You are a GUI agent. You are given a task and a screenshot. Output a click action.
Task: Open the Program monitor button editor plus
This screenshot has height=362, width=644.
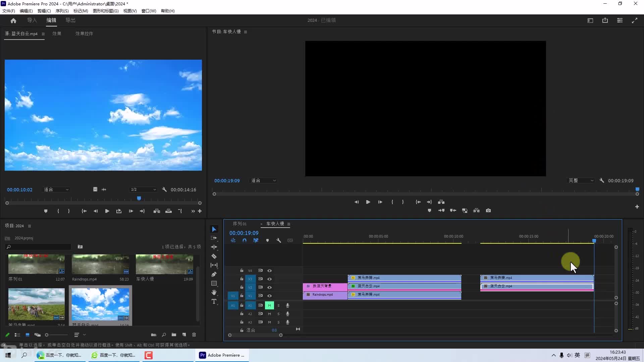(637, 207)
